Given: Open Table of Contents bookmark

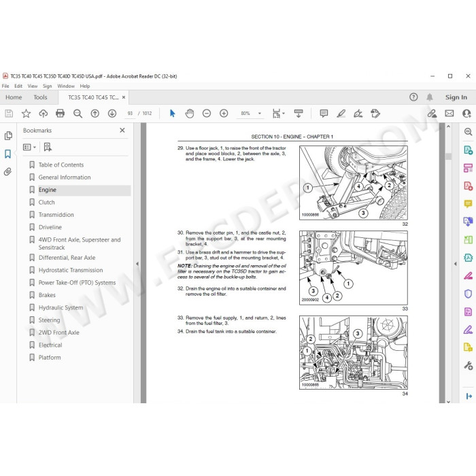Looking at the screenshot, I should pos(61,165).
